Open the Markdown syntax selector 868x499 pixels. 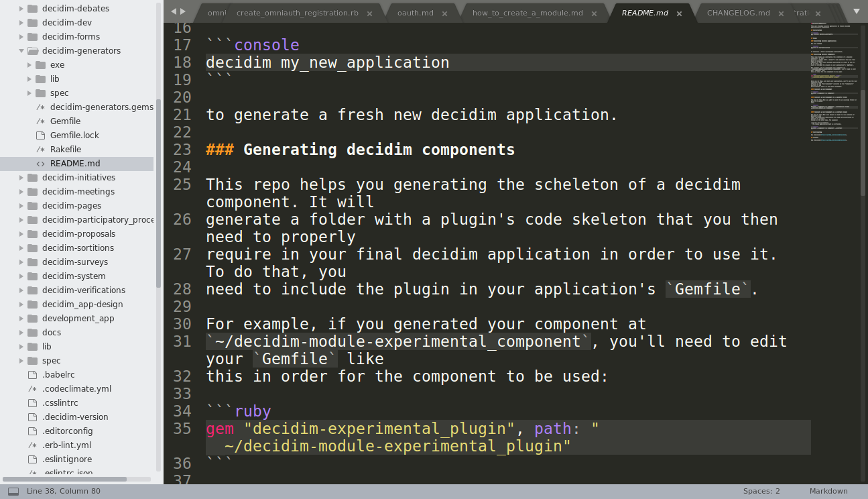(828, 491)
